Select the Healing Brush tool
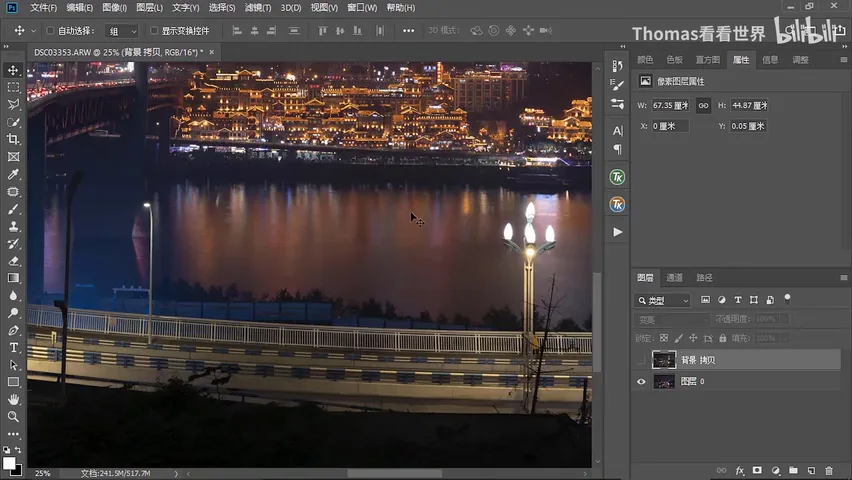This screenshot has width=852, height=480. pyautogui.click(x=14, y=191)
